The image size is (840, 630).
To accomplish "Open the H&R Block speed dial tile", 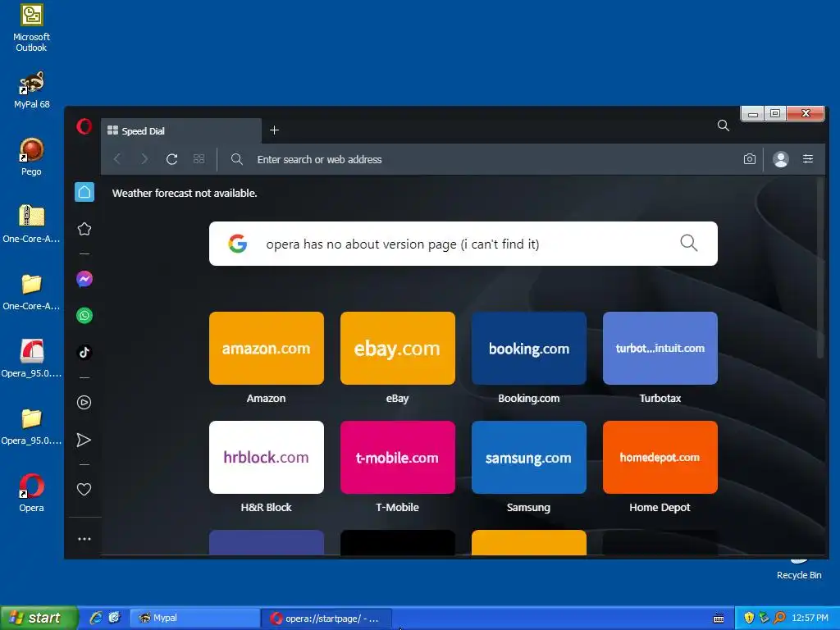I will pos(267,458).
